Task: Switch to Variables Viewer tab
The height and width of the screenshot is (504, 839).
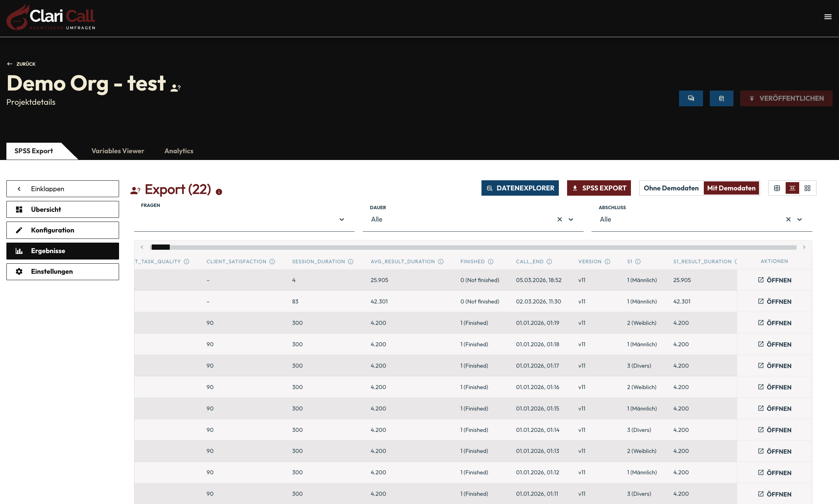Action: [118, 151]
